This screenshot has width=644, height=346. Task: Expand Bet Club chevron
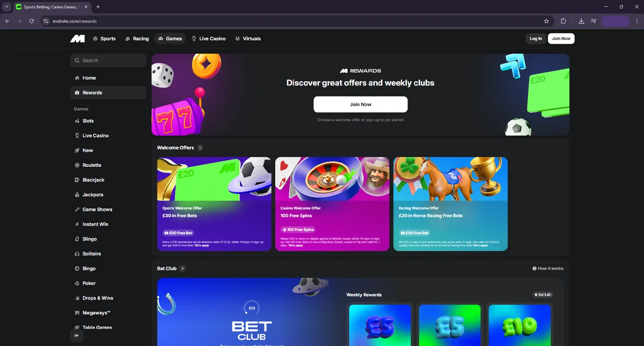click(x=183, y=269)
